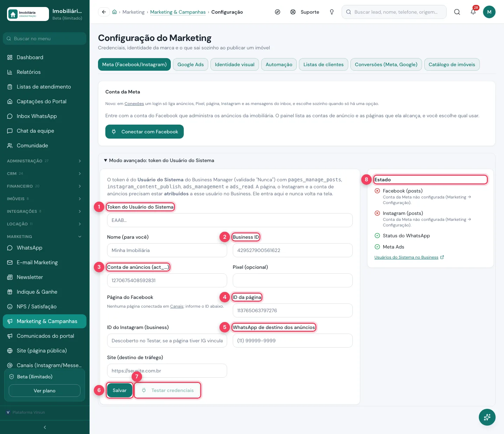
Task: Open notifications bell with 28 badge
Action: [473, 12]
